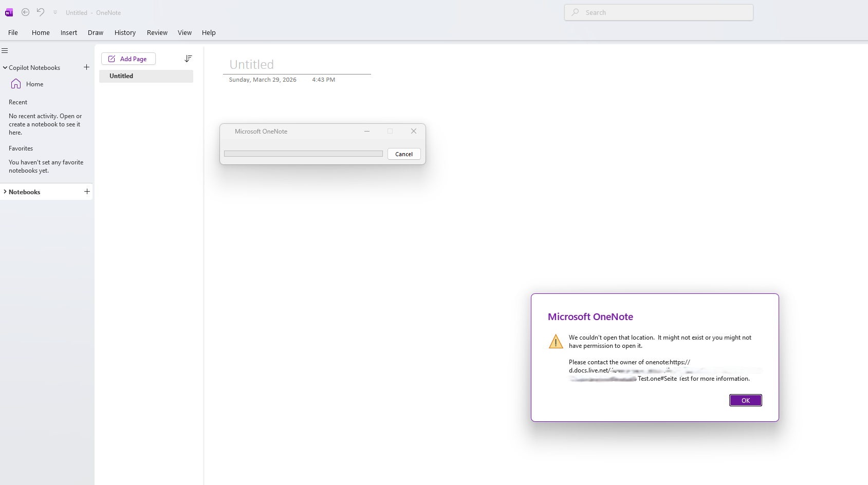Open the Help ribbon tab

[209, 32]
